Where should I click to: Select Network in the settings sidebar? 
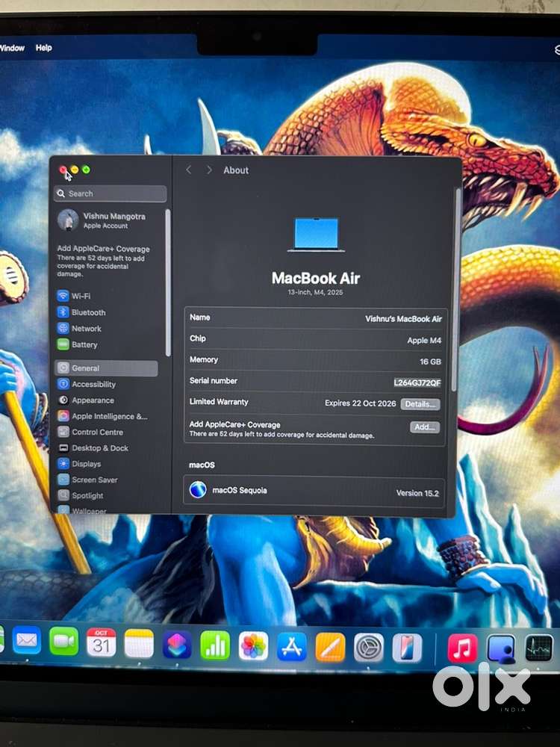click(79, 328)
